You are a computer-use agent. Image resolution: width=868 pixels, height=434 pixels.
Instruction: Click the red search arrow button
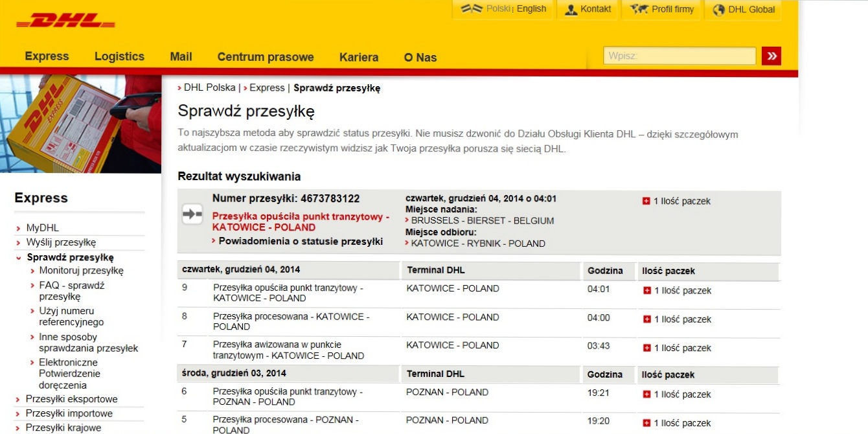(771, 56)
